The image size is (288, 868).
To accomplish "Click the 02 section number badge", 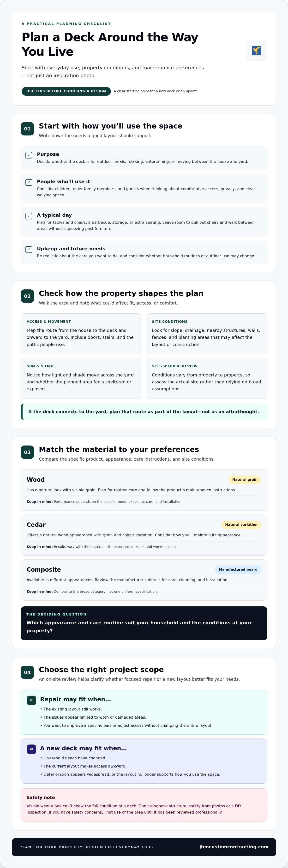I will tap(27, 296).
